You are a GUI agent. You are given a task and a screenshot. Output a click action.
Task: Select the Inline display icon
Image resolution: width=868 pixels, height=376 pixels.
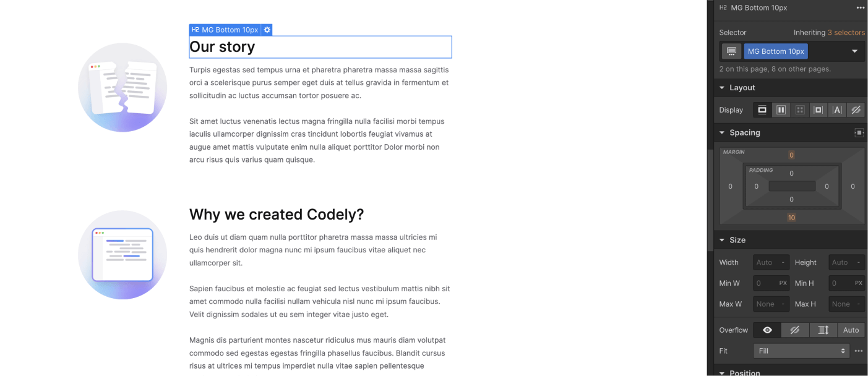(837, 109)
